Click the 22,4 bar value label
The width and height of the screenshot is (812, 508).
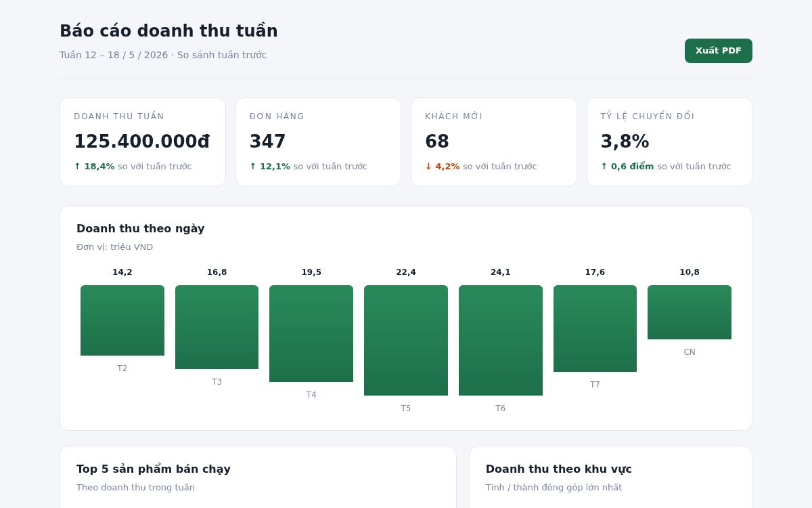click(406, 272)
